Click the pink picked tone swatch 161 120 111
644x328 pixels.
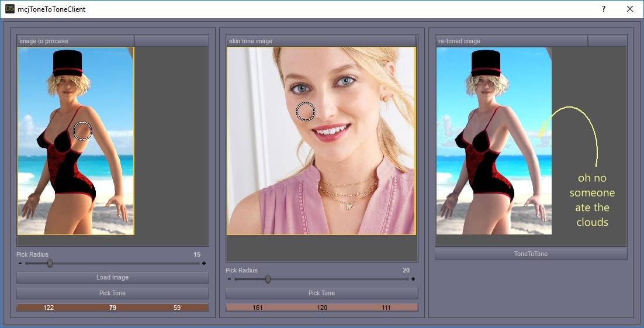coord(321,308)
